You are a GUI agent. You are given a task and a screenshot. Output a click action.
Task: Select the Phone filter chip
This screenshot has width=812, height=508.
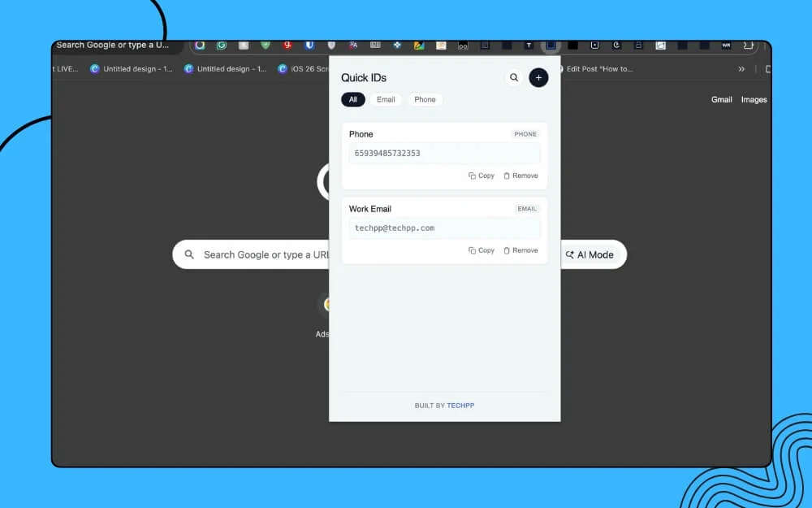click(425, 99)
